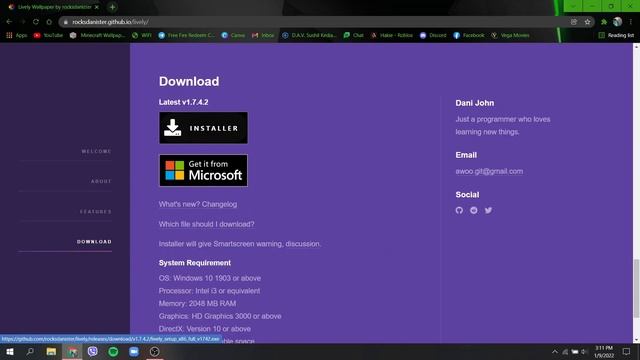
Task: Open Zoom from the taskbar
Action: click(134, 351)
